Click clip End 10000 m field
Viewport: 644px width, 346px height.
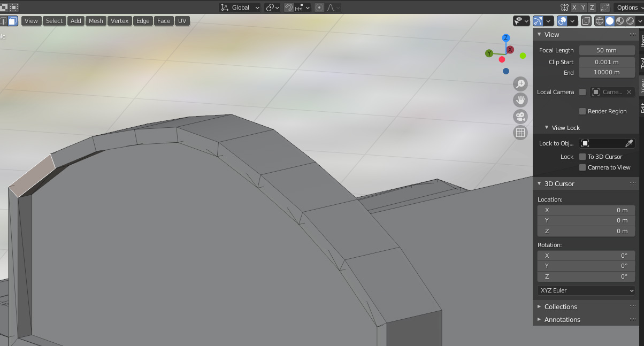[x=607, y=73]
